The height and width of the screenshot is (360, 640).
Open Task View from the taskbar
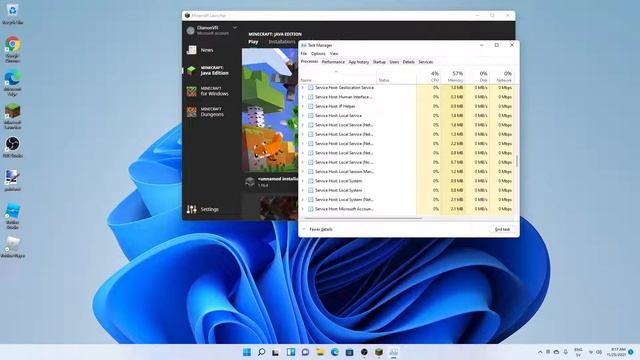tap(276, 352)
